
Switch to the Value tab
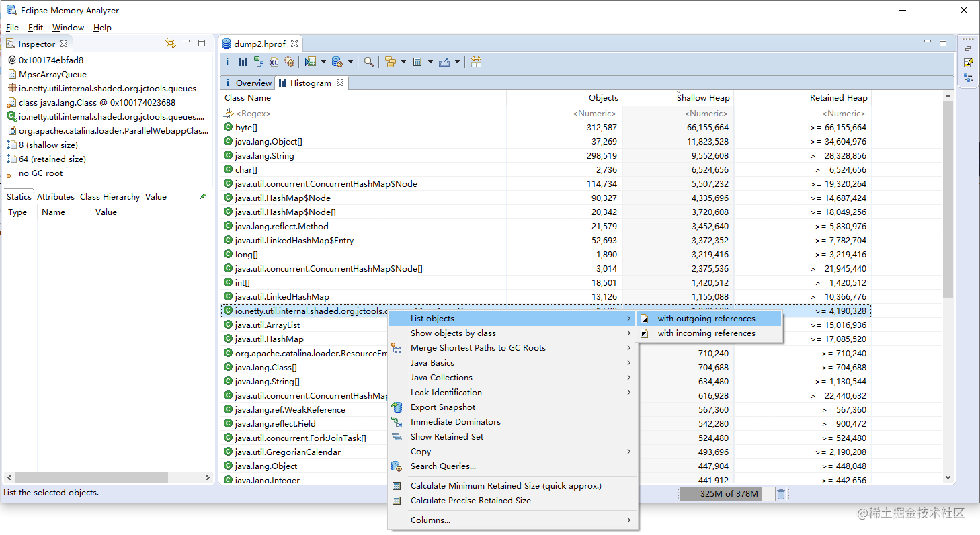pos(155,197)
